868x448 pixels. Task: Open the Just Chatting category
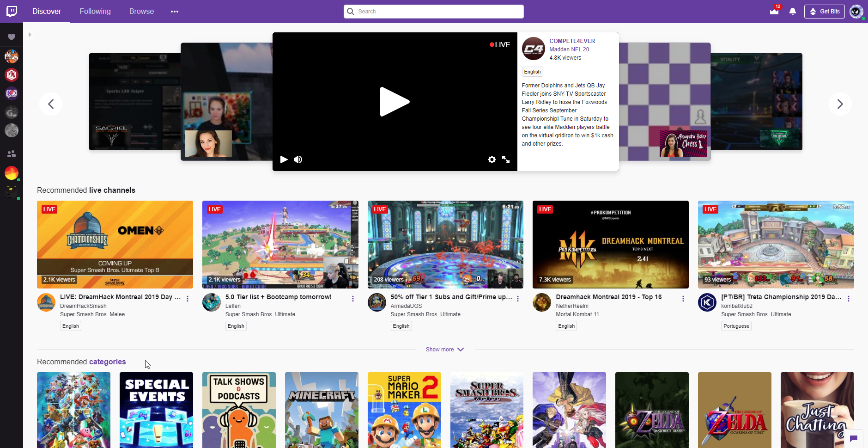coord(817,410)
